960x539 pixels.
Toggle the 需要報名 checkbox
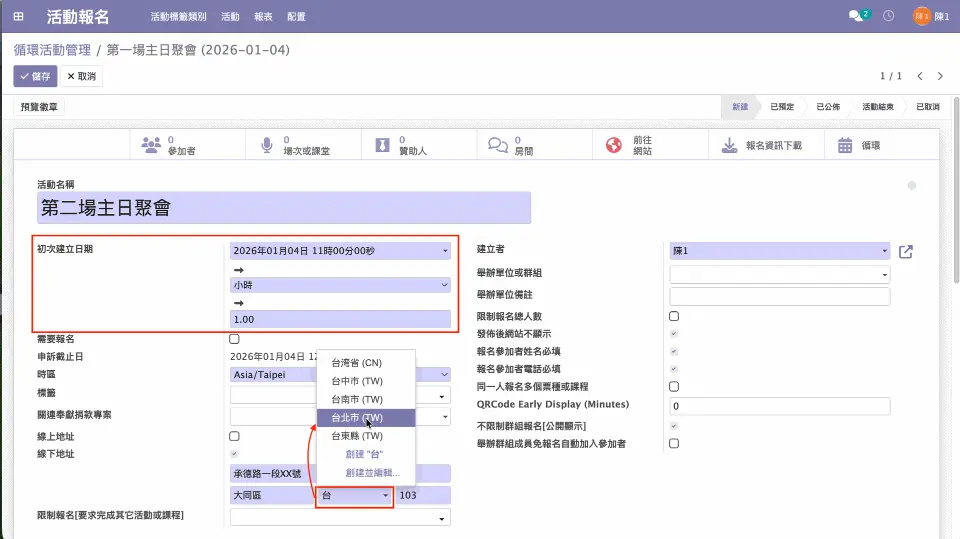[234, 340]
